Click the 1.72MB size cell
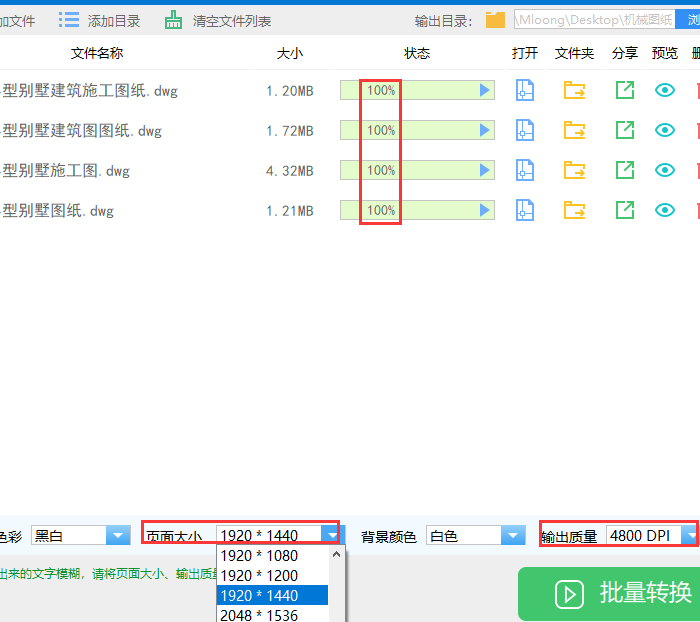 tap(290, 131)
